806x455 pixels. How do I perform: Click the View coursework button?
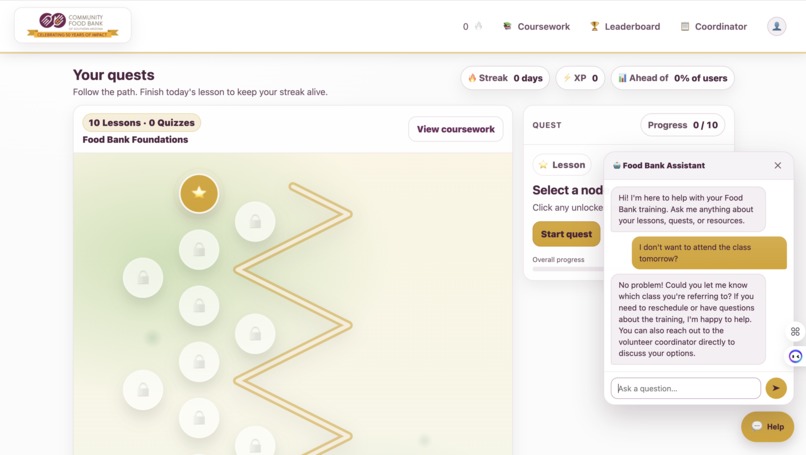pyautogui.click(x=455, y=129)
